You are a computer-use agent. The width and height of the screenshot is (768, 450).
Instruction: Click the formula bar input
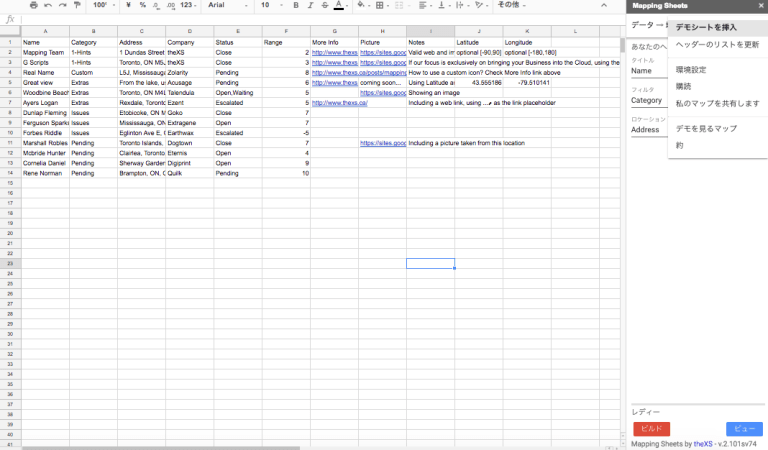pos(321,20)
